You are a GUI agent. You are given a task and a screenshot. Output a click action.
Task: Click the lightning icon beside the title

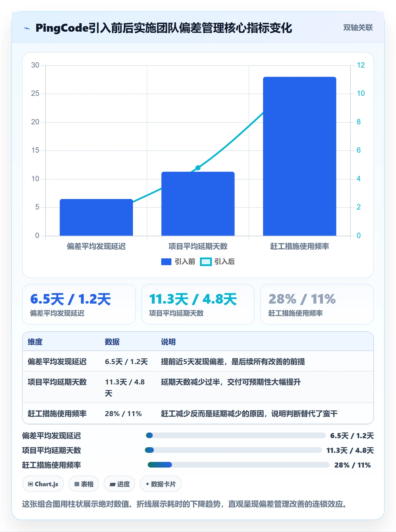point(27,28)
